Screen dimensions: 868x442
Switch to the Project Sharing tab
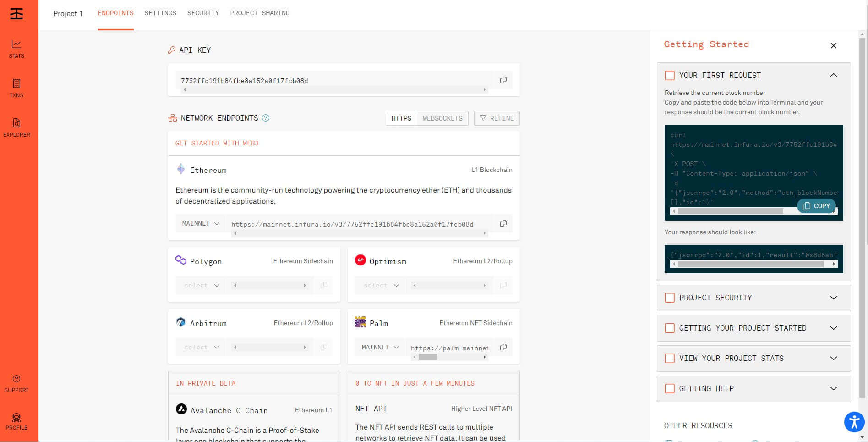260,13
